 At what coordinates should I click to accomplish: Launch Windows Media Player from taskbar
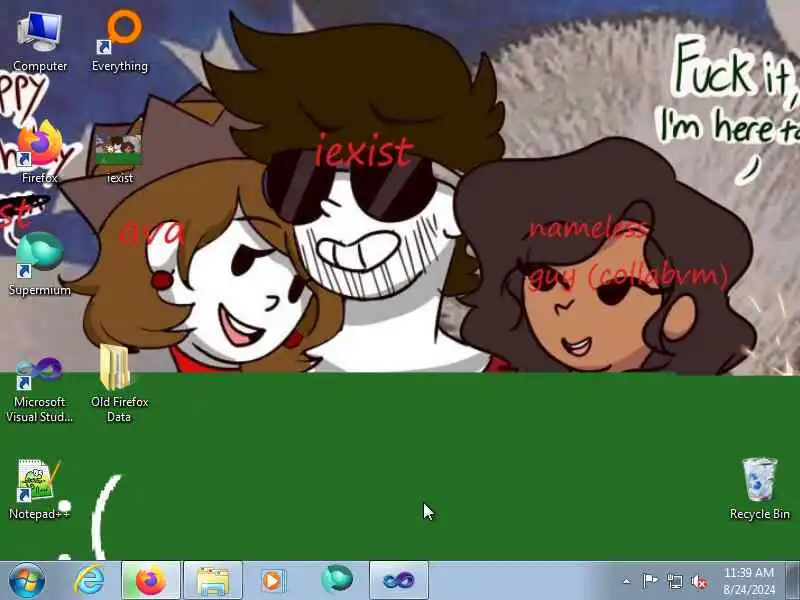click(x=273, y=581)
